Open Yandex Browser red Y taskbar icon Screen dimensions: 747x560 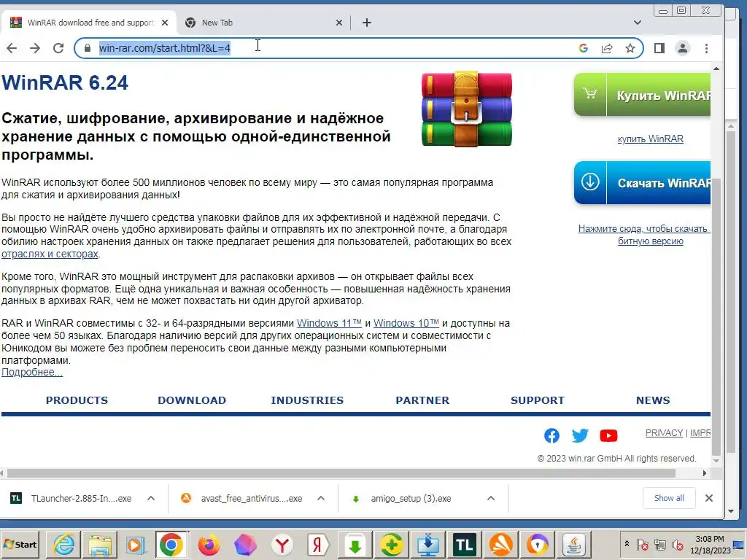click(282, 544)
